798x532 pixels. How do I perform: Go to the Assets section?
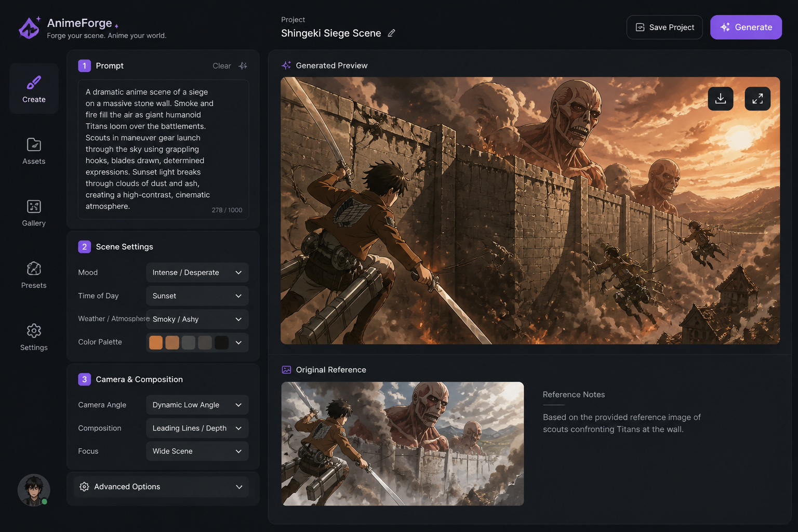coord(34,151)
